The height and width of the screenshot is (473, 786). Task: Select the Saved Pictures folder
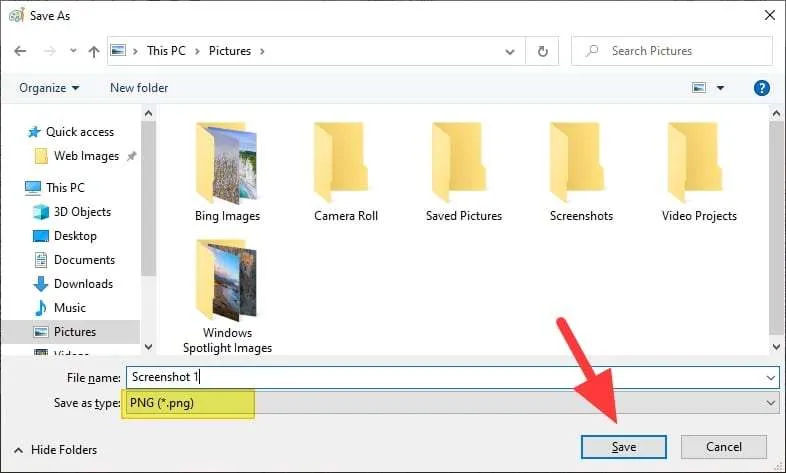point(464,173)
